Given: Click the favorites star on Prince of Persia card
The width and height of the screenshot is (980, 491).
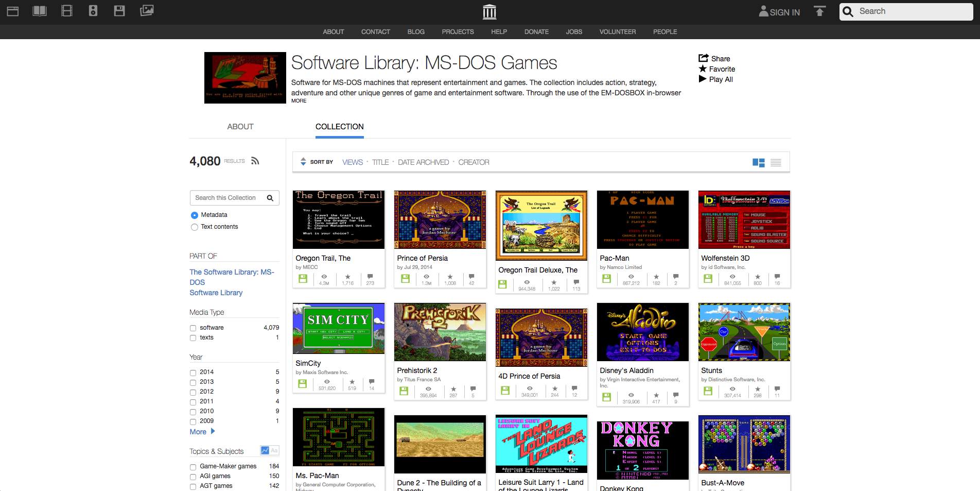Looking at the screenshot, I should pyautogui.click(x=450, y=277).
